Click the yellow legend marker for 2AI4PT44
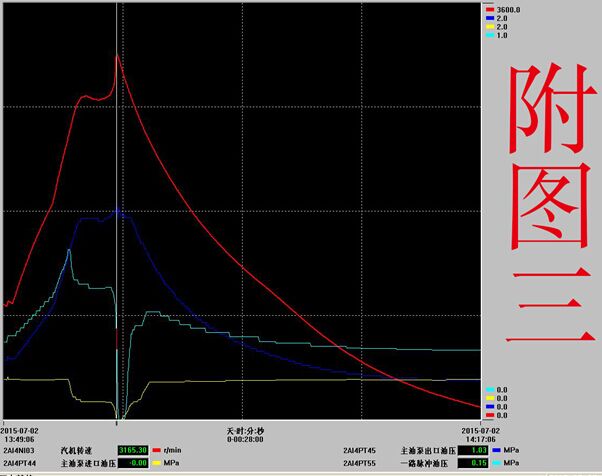 pos(157,464)
